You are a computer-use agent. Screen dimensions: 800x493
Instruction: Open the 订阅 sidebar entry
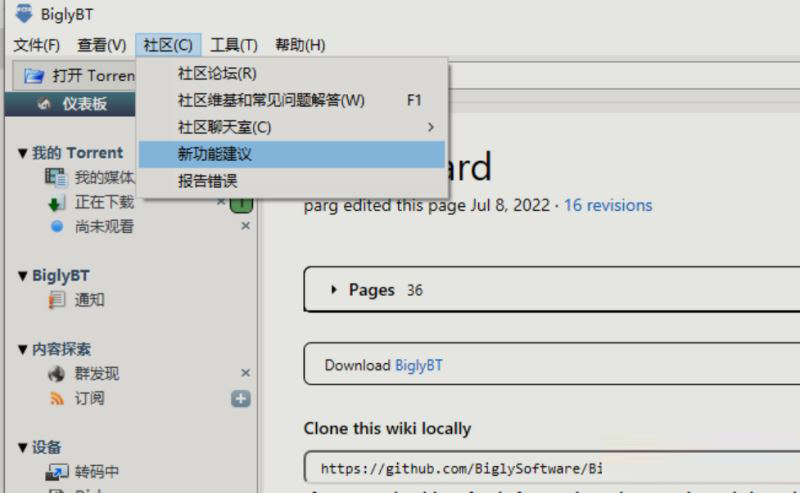pyautogui.click(x=89, y=398)
